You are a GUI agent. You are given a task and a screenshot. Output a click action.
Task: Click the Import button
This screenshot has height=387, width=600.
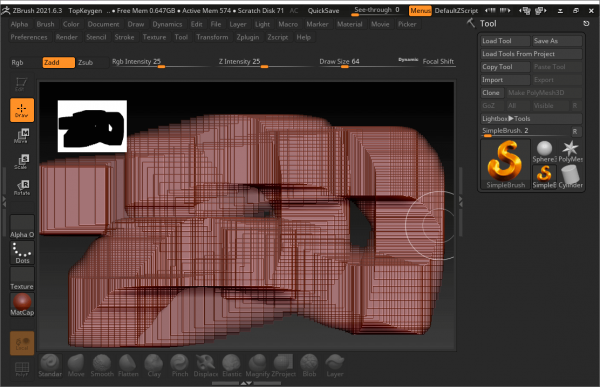[x=505, y=80]
